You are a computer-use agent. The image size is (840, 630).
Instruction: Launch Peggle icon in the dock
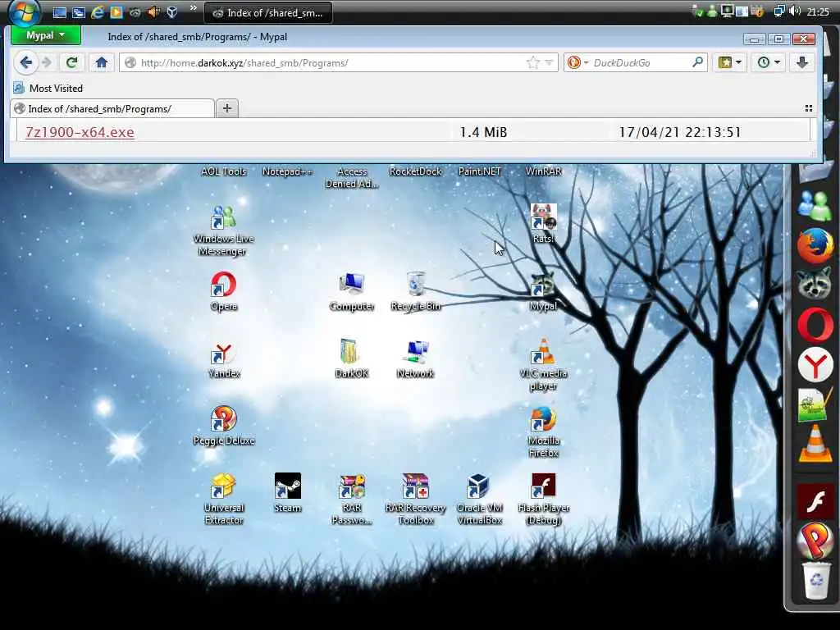click(x=815, y=540)
